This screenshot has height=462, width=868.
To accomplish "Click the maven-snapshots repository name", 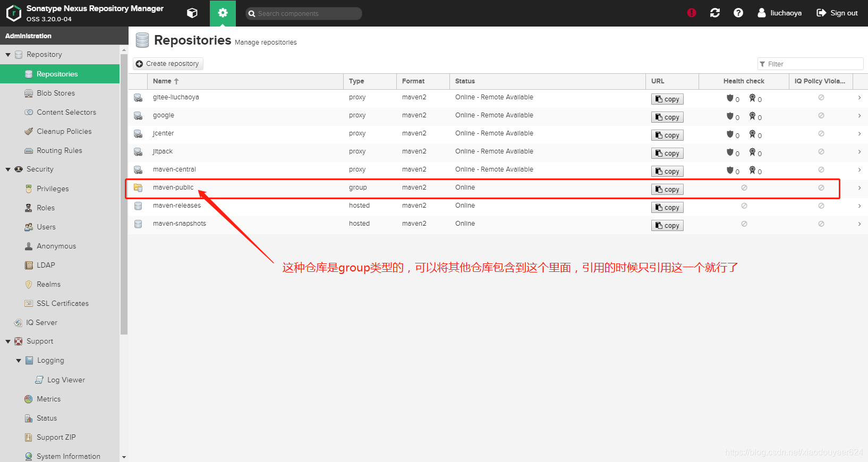I will tap(180, 224).
